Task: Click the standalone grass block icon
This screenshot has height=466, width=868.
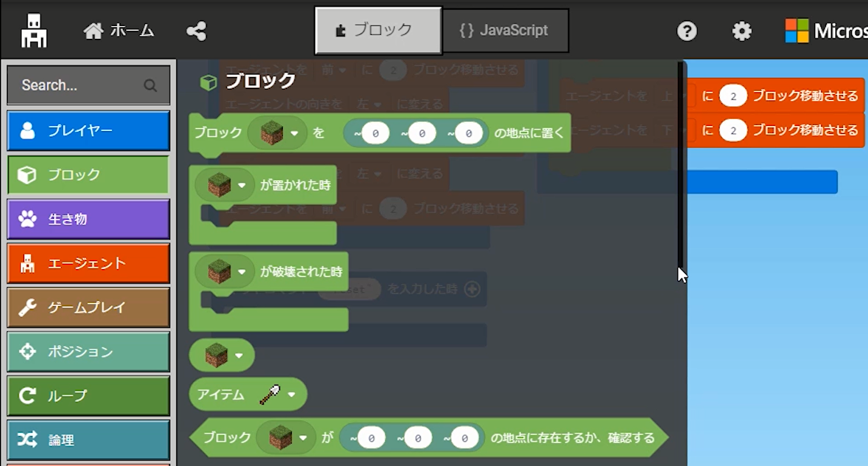Action: coord(216,354)
